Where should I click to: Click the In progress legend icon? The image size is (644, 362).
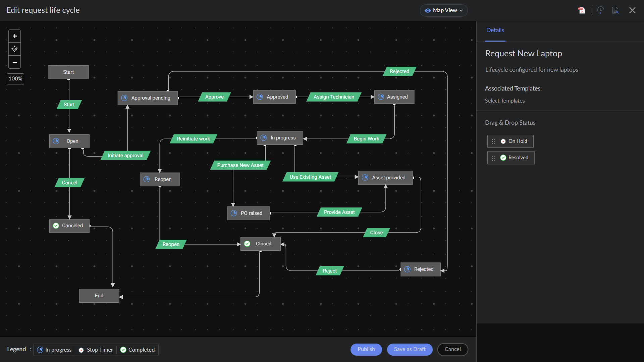tap(40, 350)
